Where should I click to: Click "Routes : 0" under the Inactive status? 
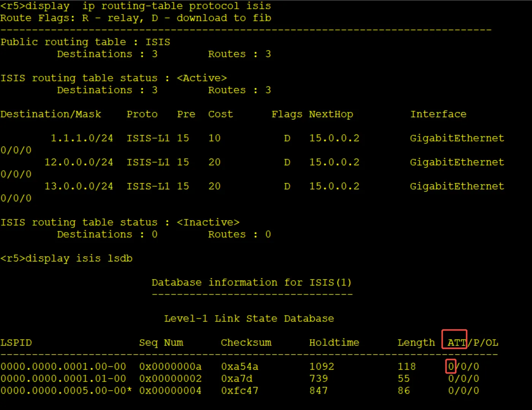click(x=240, y=235)
